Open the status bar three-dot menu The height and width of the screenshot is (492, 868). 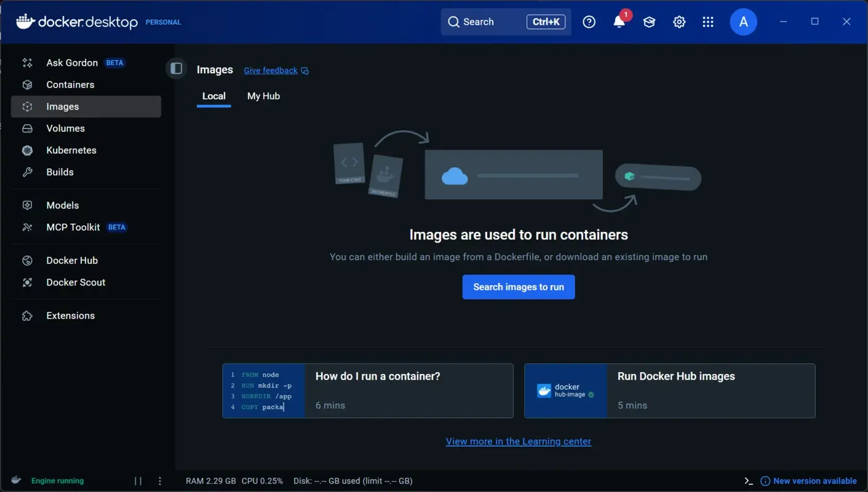(160, 480)
